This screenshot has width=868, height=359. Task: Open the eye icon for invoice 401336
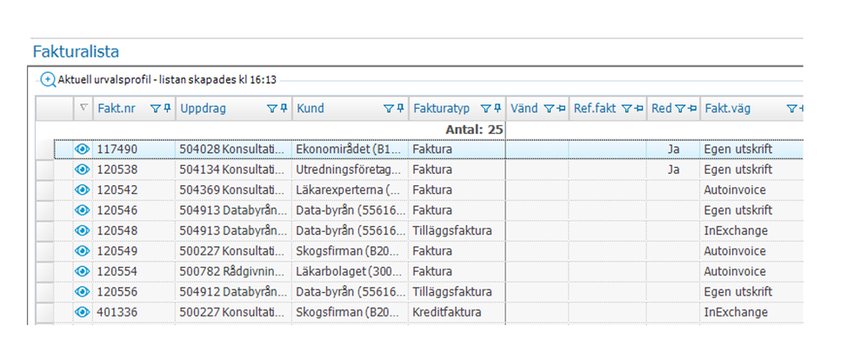(83, 311)
